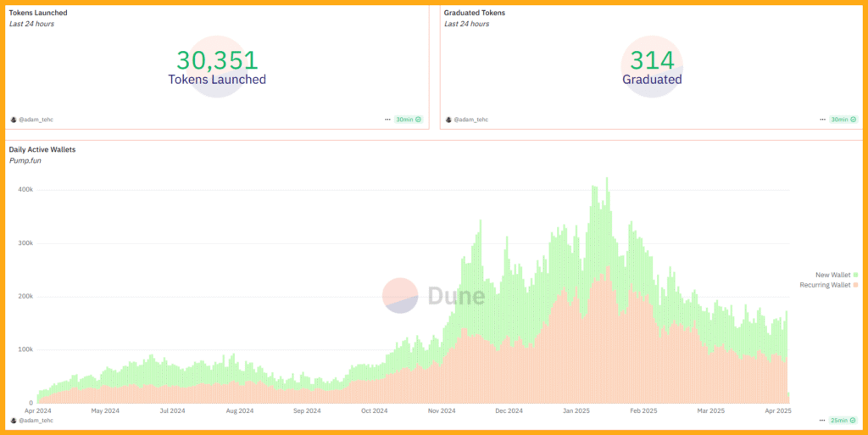Screen dimensions: 868x435
Task: Click the Mar 2025 x-axis label
Action: coord(711,411)
